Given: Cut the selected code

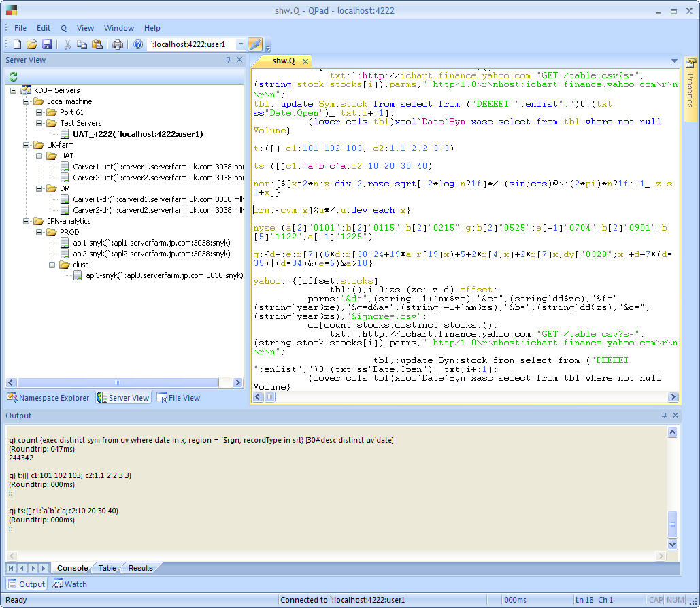Looking at the screenshot, I should (67, 44).
